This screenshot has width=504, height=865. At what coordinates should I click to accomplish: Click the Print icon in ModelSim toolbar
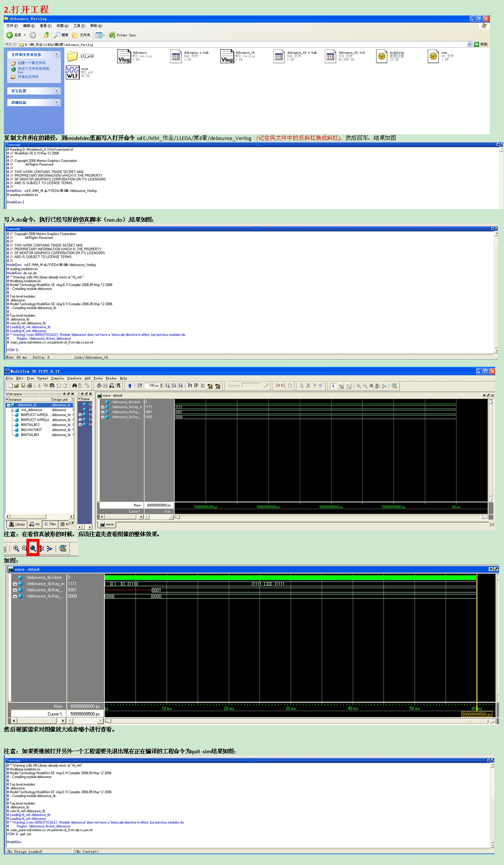coord(30,386)
